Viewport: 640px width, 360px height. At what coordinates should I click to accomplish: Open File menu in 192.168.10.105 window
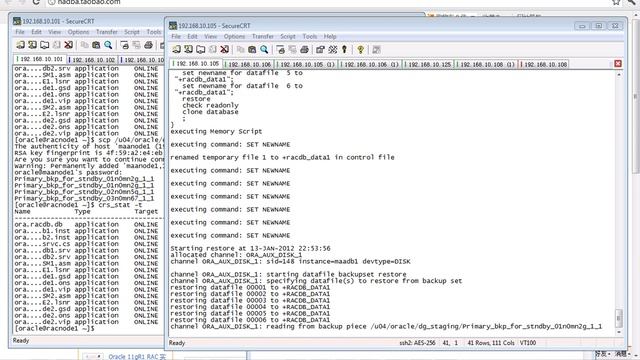coord(176,36)
